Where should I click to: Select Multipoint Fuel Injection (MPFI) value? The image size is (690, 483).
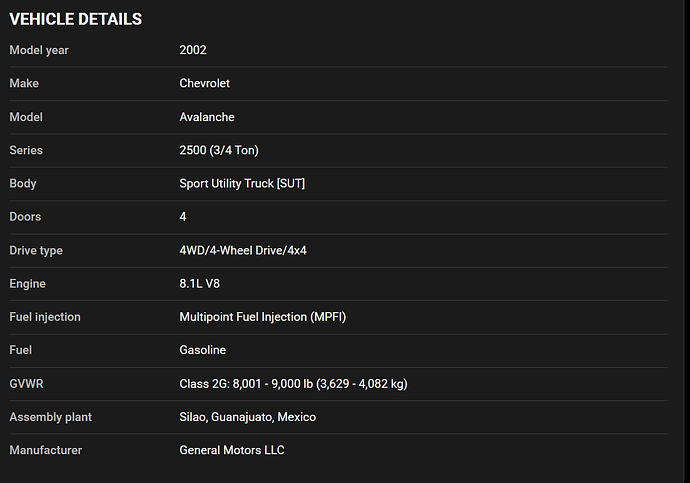(263, 317)
